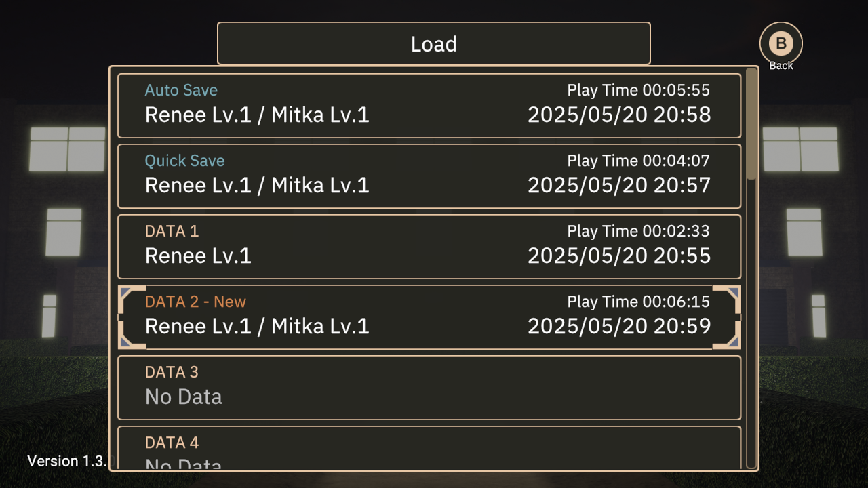Load the Quick Save slot
This screenshot has height=488, width=868.
coord(429,176)
